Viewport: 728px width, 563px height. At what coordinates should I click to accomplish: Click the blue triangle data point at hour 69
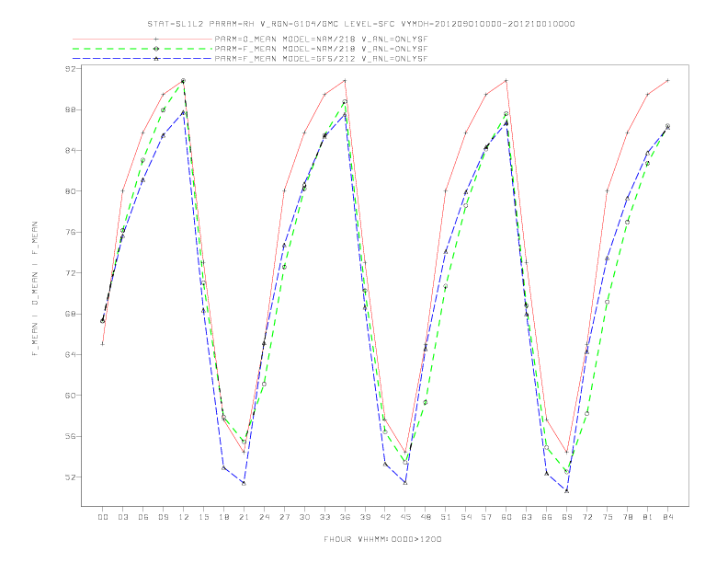pos(567,490)
